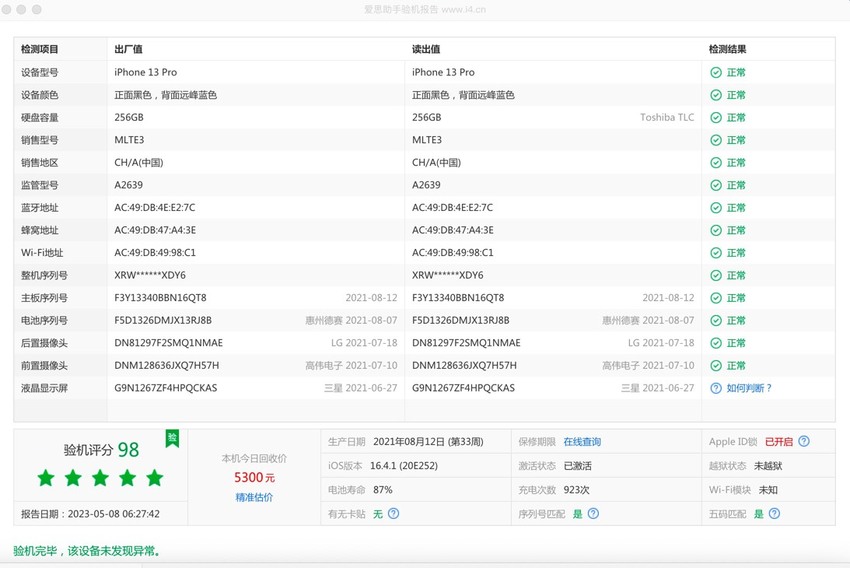Click the green check icon for 蓝牙地址
The width and height of the screenshot is (850, 568).
pos(716,208)
